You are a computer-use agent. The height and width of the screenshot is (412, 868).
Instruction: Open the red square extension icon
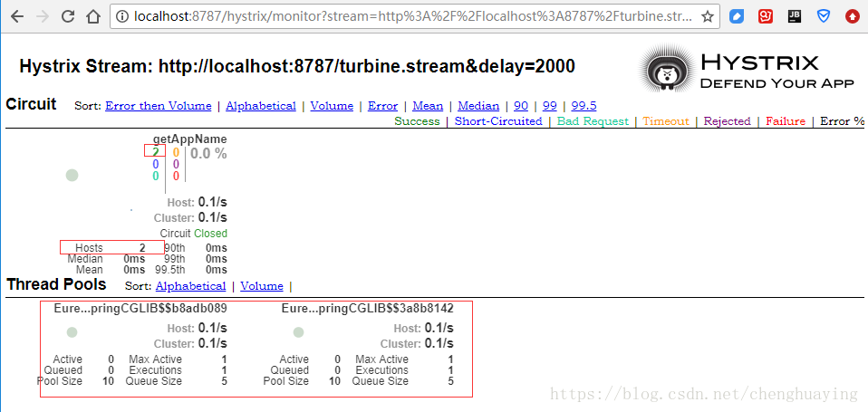pos(766,16)
